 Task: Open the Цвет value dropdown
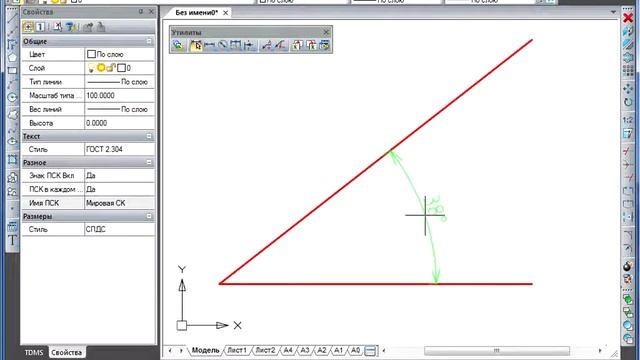(x=120, y=54)
